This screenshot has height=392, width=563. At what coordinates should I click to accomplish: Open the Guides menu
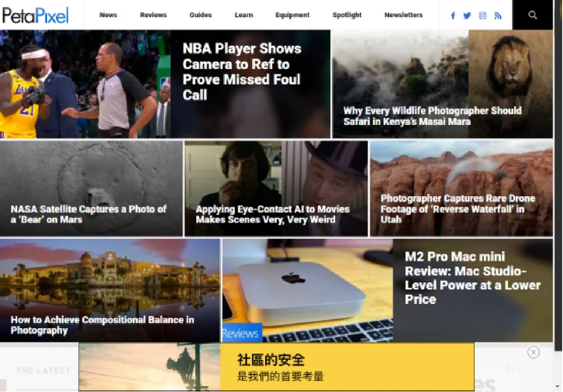(x=201, y=15)
